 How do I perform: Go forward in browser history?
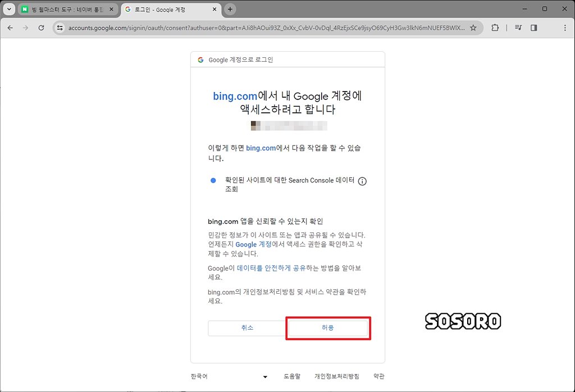pyautogui.click(x=25, y=28)
